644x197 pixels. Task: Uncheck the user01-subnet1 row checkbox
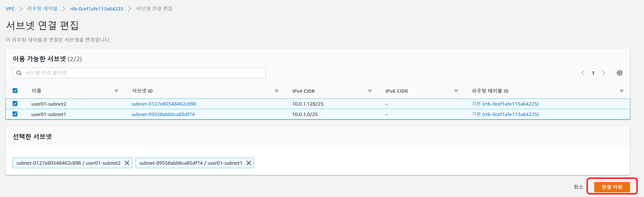pos(15,114)
